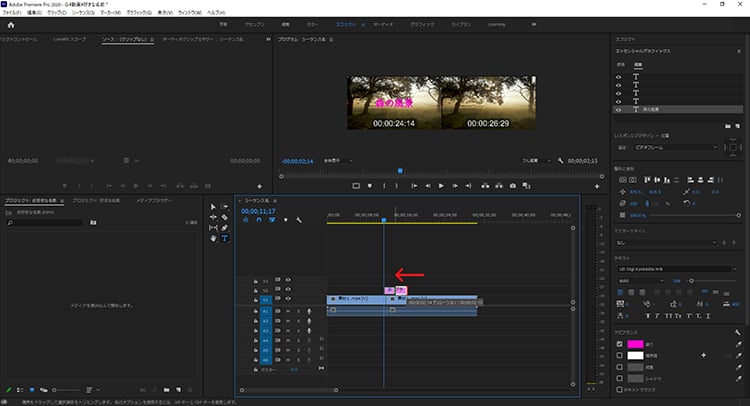Open the File menu
750x406 pixels.
12,12
